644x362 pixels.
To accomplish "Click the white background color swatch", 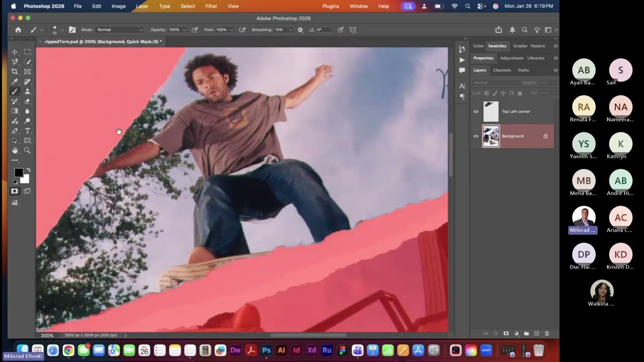I will coord(26,179).
